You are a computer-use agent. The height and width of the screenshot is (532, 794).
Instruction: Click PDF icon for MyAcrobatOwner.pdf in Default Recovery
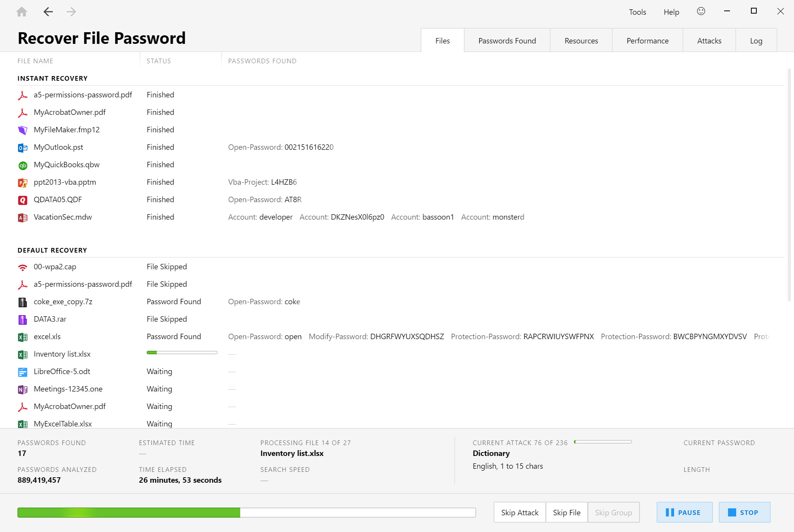[23, 407]
